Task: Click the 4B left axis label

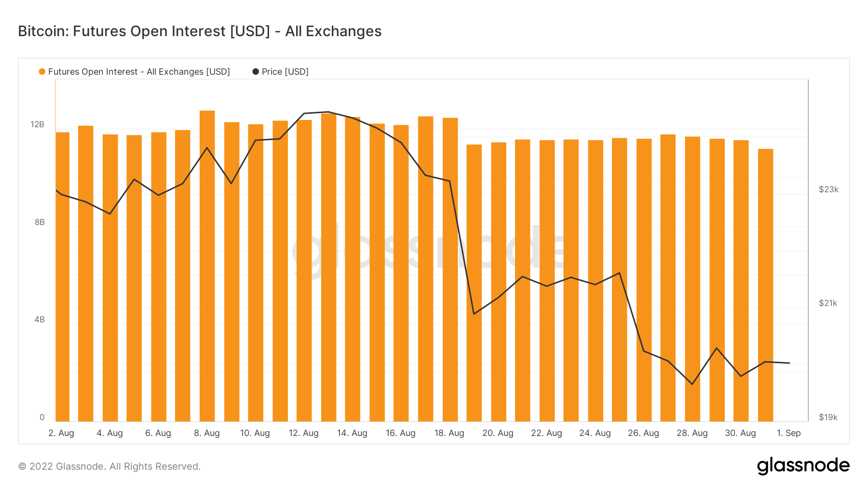Action: tap(40, 319)
